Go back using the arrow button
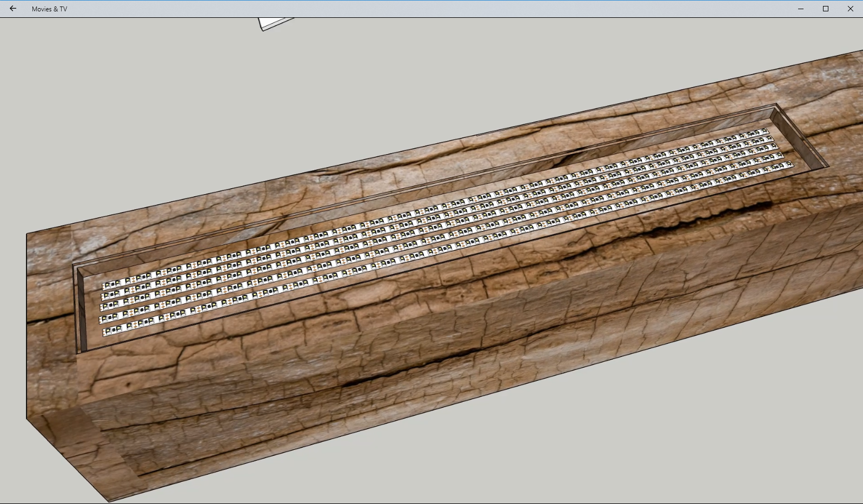The width and height of the screenshot is (863, 504). coord(13,9)
